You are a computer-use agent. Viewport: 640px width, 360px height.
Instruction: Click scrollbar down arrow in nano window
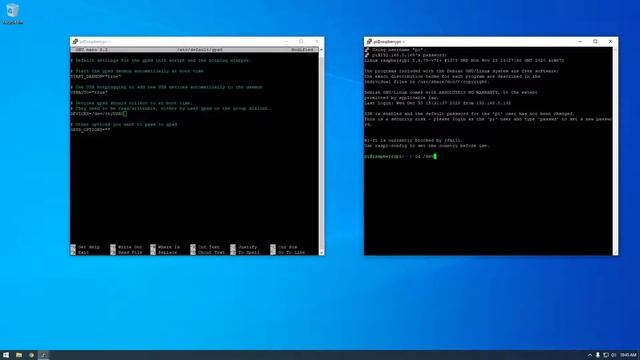(322, 253)
